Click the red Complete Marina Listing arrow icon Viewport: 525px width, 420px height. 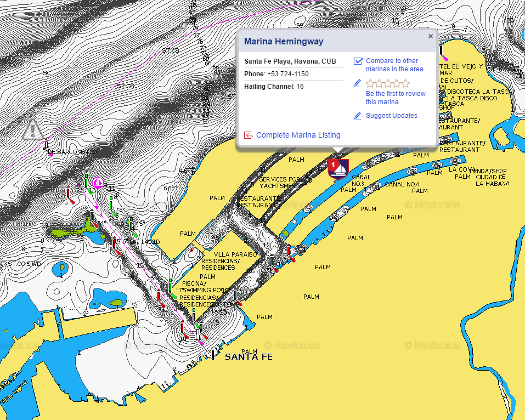(248, 135)
